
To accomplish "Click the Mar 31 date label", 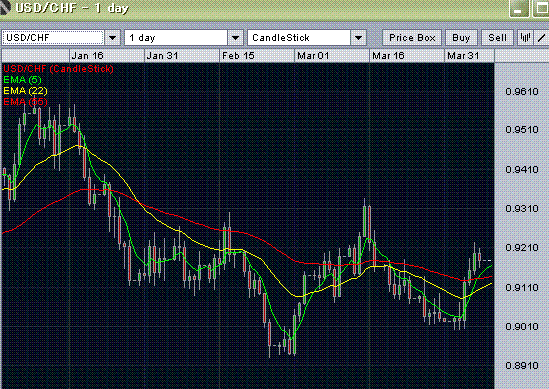I will click(x=463, y=56).
